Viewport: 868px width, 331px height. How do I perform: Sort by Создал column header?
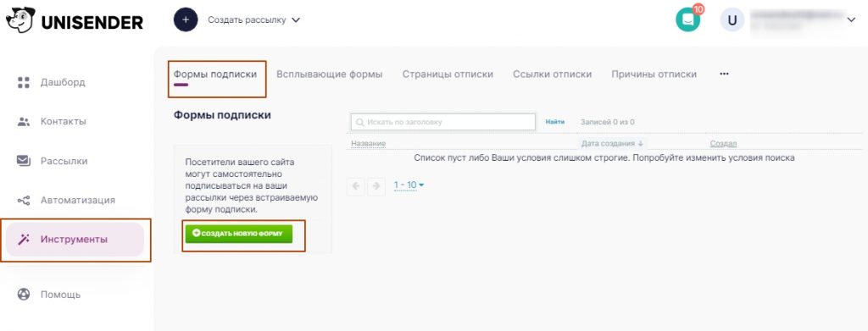[724, 144]
